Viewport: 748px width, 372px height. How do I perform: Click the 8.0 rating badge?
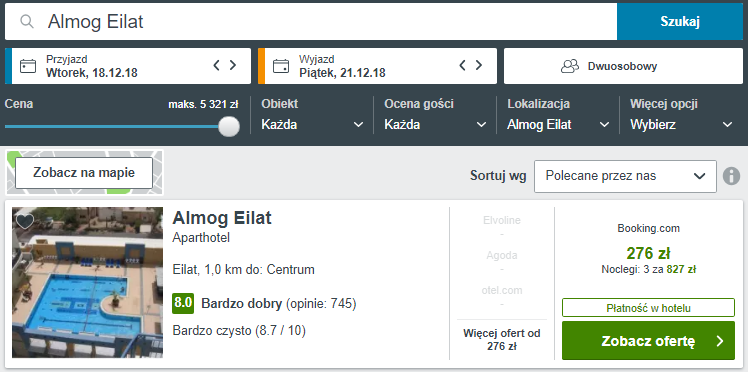[183, 303]
